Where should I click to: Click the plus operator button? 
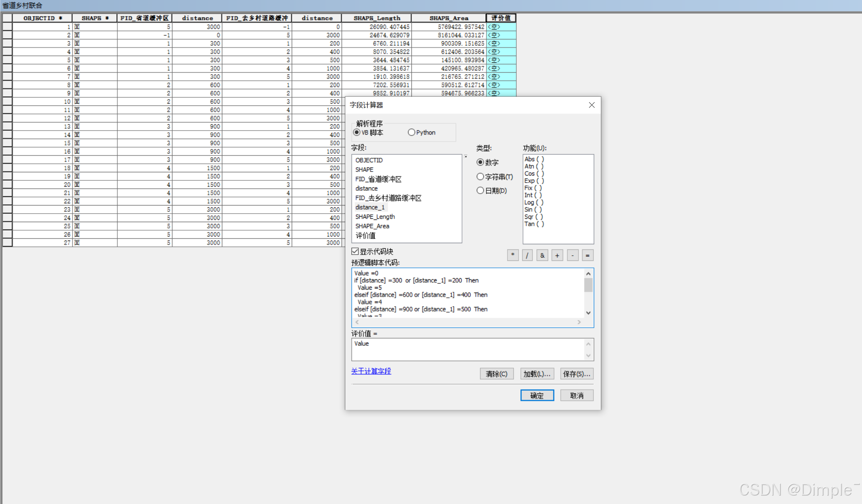pyautogui.click(x=557, y=255)
